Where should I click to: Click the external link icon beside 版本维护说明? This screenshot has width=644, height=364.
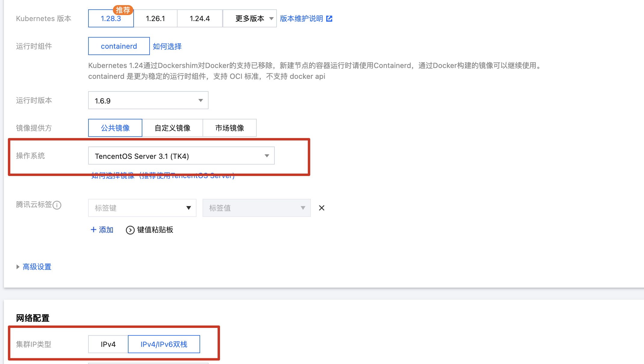click(329, 19)
